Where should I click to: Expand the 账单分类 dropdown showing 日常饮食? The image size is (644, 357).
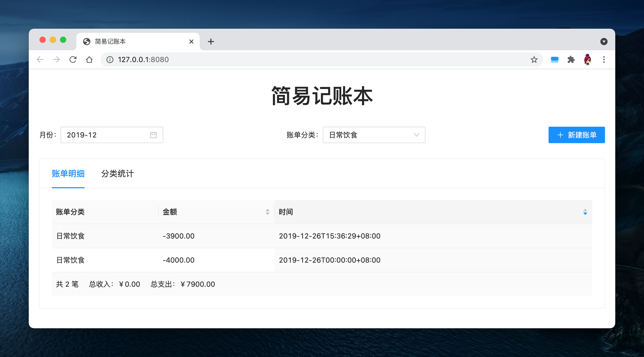[374, 135]
